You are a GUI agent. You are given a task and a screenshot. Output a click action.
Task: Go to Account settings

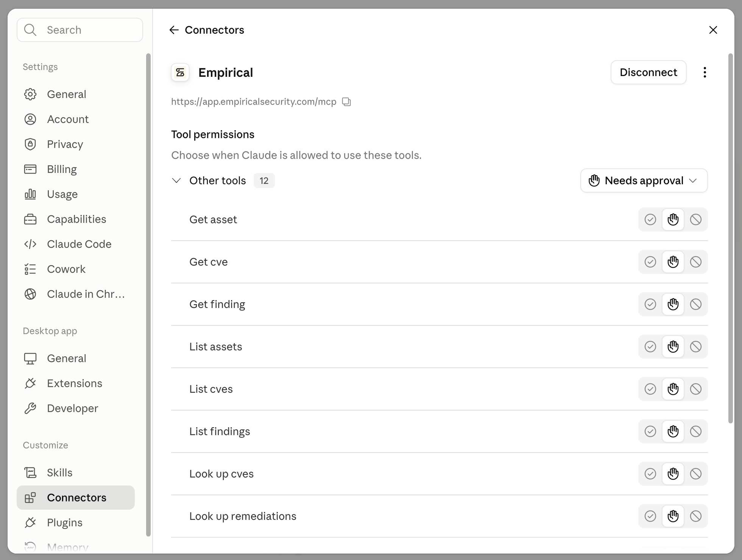coord(76,119)
